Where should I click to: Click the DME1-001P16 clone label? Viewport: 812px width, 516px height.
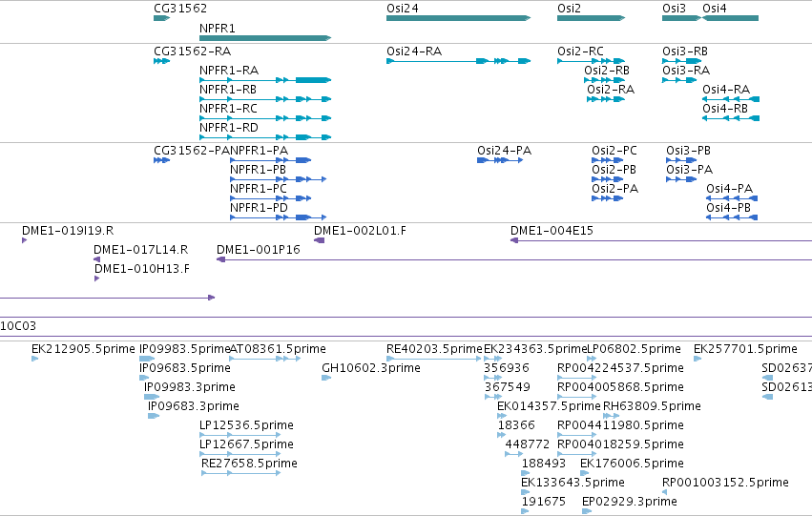click(259, 250)
